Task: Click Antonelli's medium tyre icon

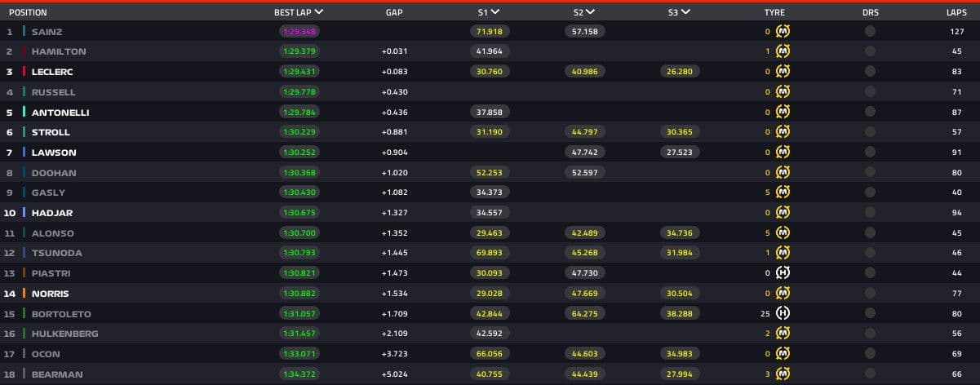Action: 783,112
